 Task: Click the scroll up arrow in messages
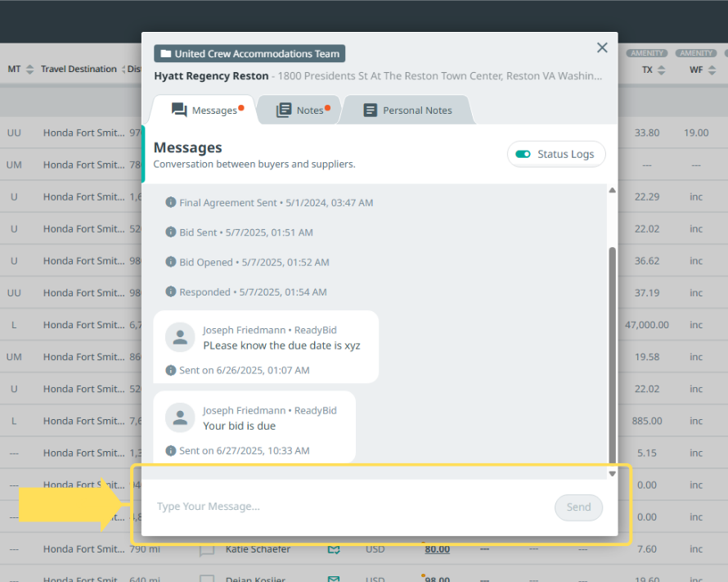click(x=613, y=190)
